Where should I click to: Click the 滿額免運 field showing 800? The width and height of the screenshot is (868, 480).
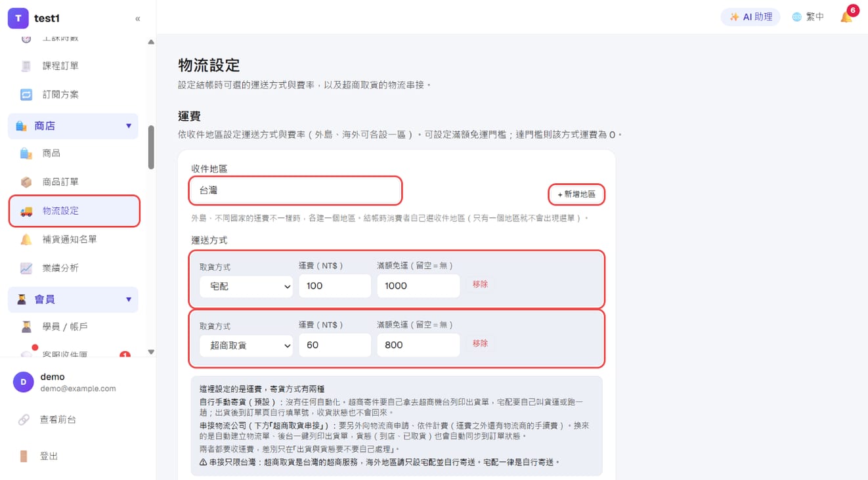[x=418, y=345]
